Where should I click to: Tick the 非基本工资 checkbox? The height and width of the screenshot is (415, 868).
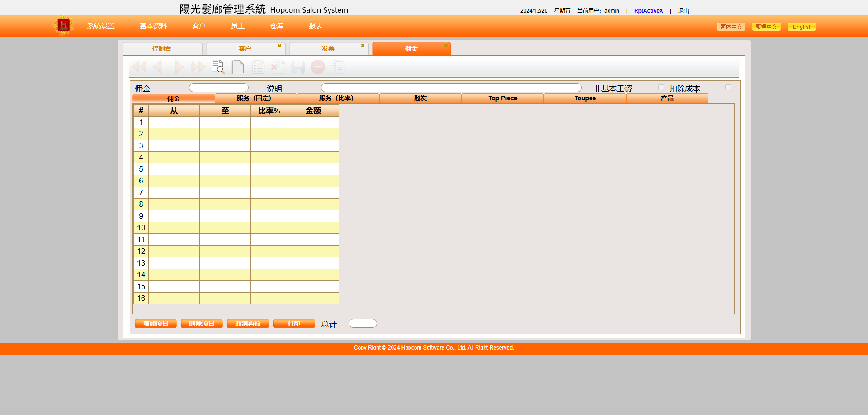click(x=661, y=88)
